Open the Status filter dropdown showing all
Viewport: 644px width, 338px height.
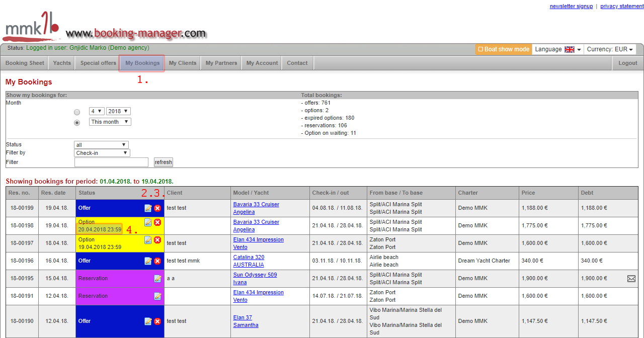pyautogui.click(x=101, y=144)
